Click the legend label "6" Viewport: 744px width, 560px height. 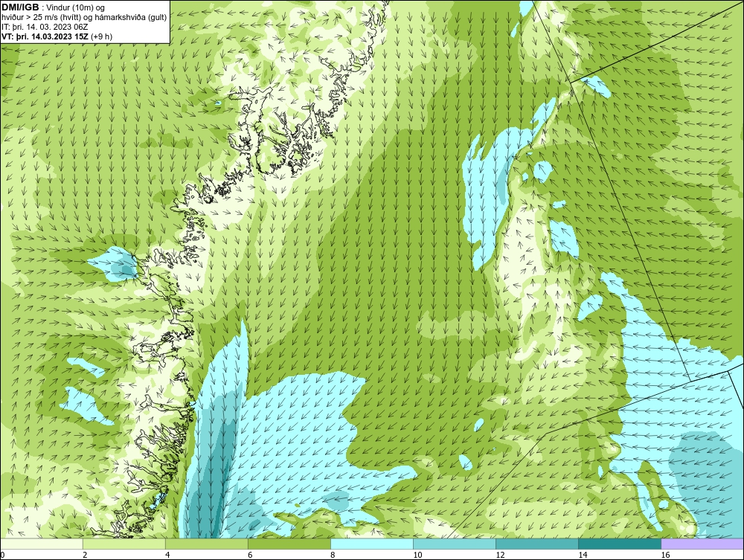click(251, 555)
